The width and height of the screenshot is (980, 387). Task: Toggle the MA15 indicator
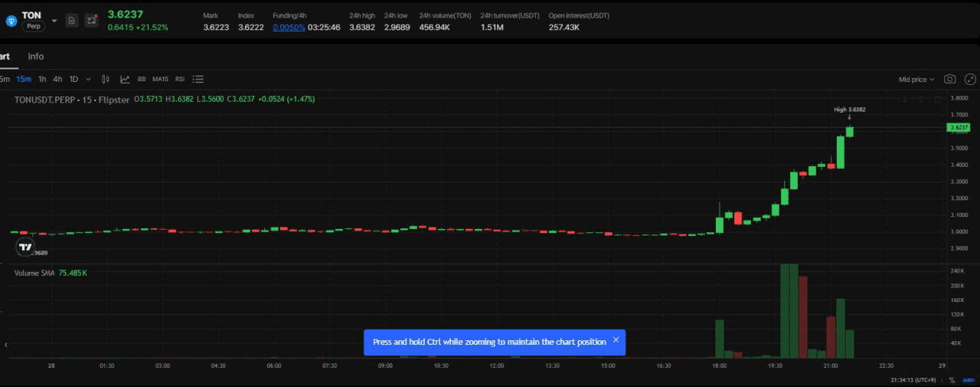click(x=160, y=79)
